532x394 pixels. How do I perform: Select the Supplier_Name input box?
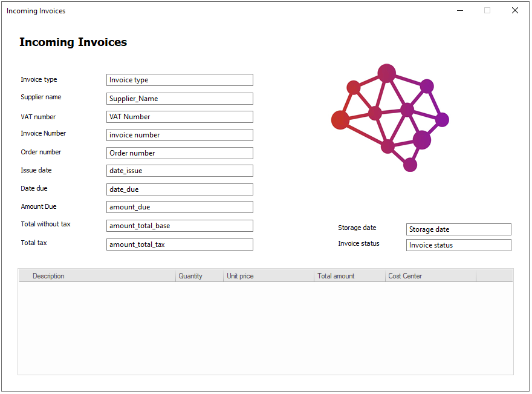coord(180,99)
